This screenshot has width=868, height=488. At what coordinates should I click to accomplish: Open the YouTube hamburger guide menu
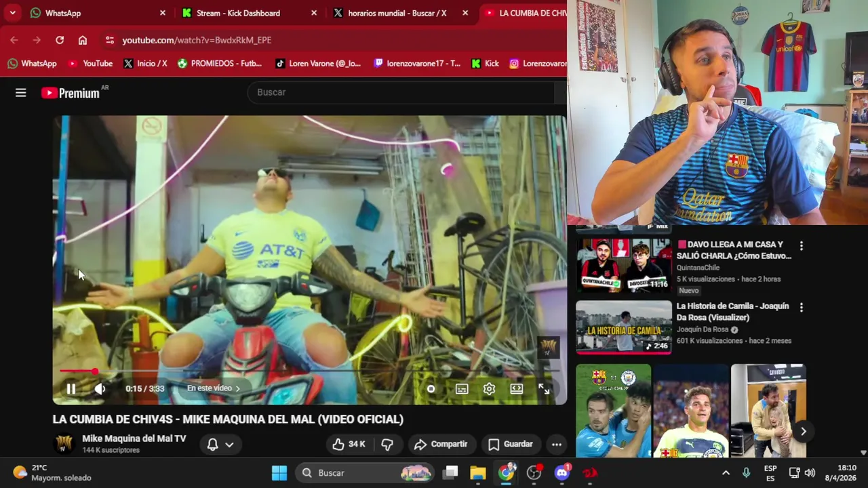click(x=21, y=93)
